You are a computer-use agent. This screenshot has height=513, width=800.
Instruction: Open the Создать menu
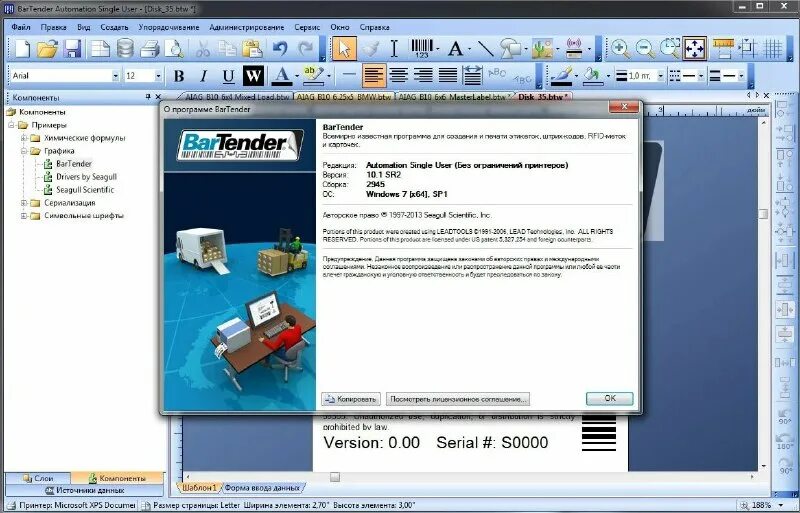click(114, 27)
